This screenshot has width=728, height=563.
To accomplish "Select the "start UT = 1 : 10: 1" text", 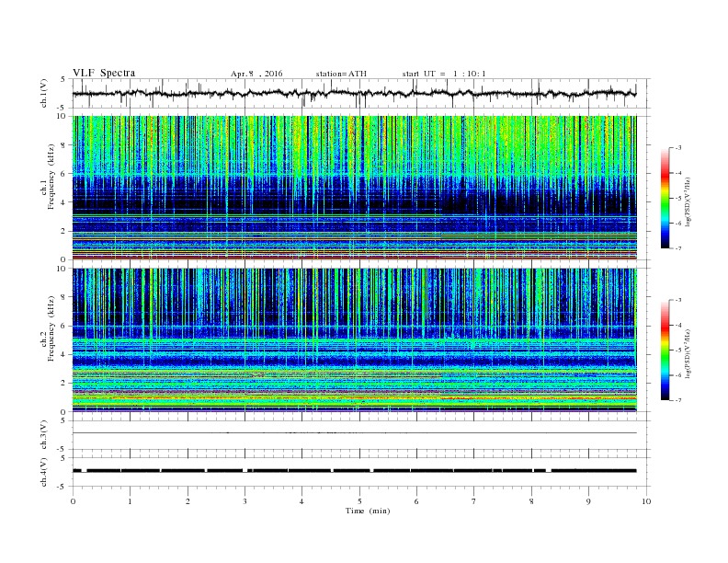I will (x=444, y=74).
